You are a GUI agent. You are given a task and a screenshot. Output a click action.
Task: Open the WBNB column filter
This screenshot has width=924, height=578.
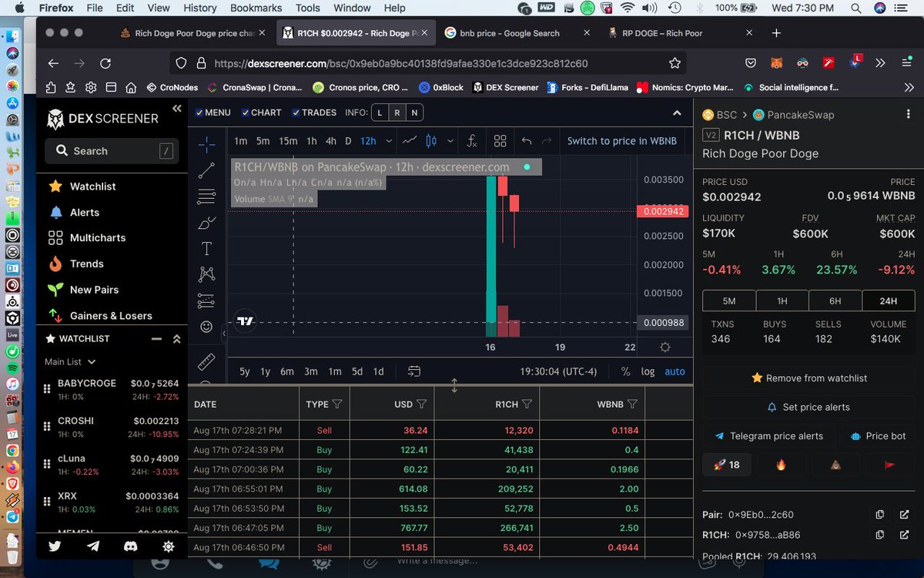[x=632, y=404]
